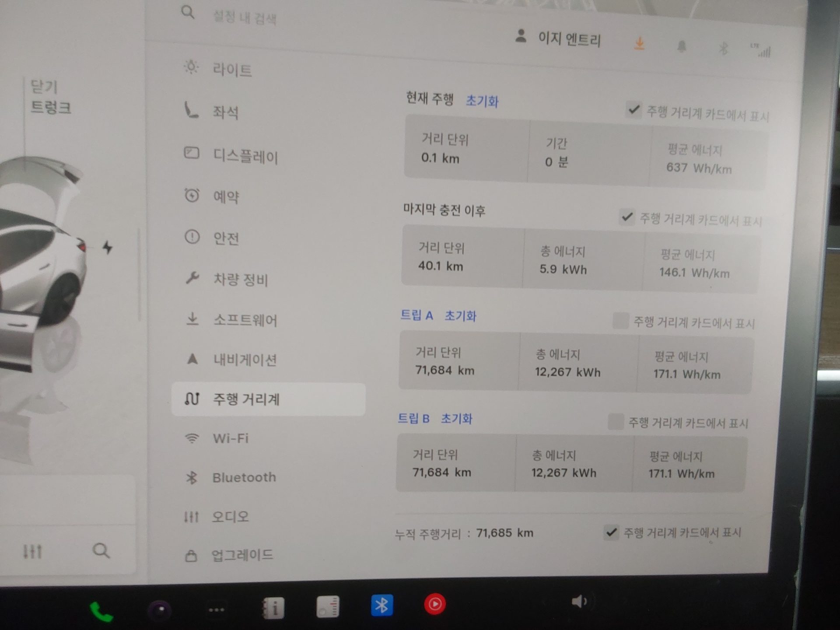The image size is (840, 630).
Task: Uncheck 누적 주행거리 show in trip card
Action: 611,532
